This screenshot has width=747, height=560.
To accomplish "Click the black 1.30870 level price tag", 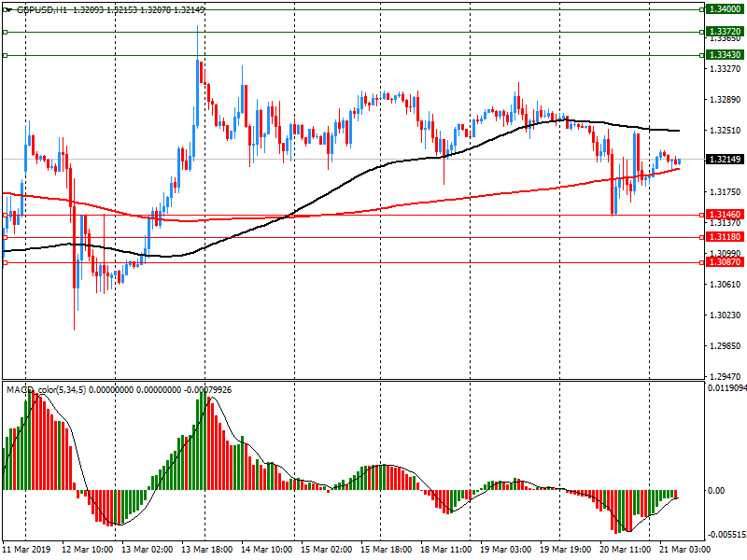I will pyautogui.click(x=725, y=262).
